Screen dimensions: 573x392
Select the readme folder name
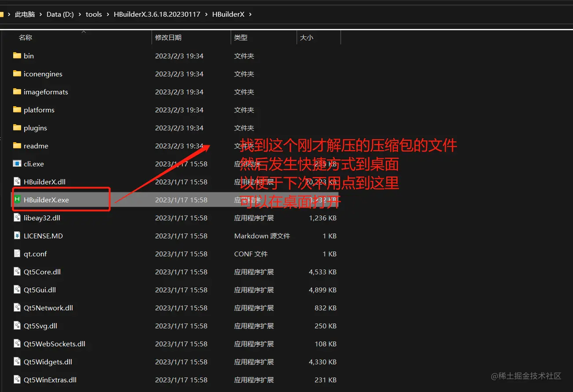36,146
